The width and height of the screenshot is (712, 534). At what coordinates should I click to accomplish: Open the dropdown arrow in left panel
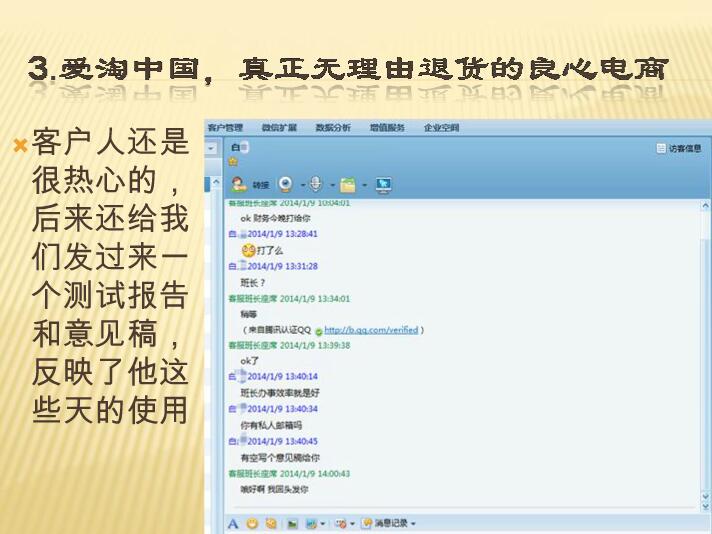[211, 148]
